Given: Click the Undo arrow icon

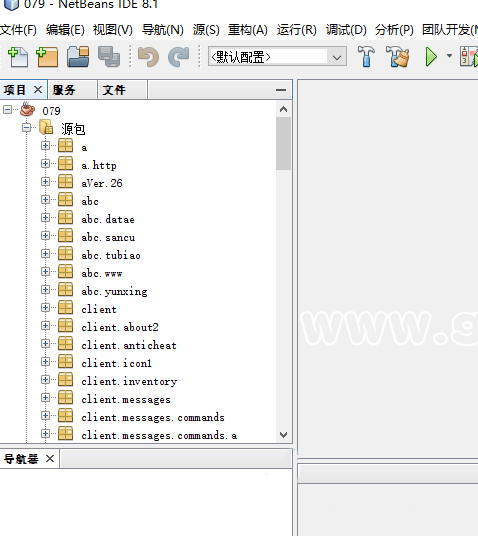Looking at the screenshot, I should tap(148, 57).
